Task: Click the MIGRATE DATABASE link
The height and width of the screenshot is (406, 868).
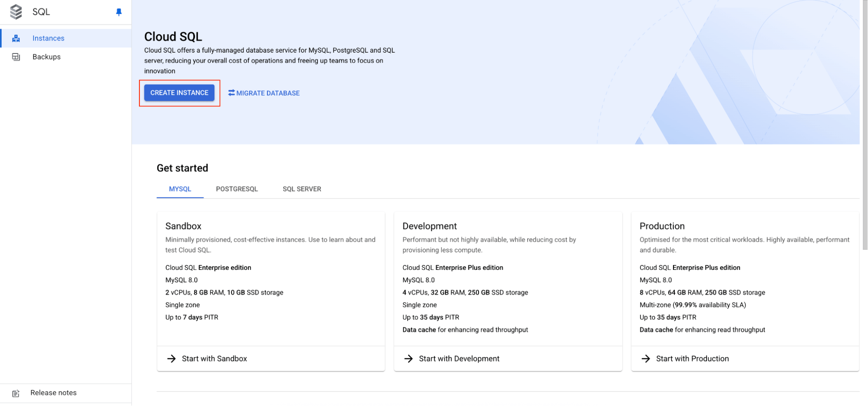Action: pos(264,93)
